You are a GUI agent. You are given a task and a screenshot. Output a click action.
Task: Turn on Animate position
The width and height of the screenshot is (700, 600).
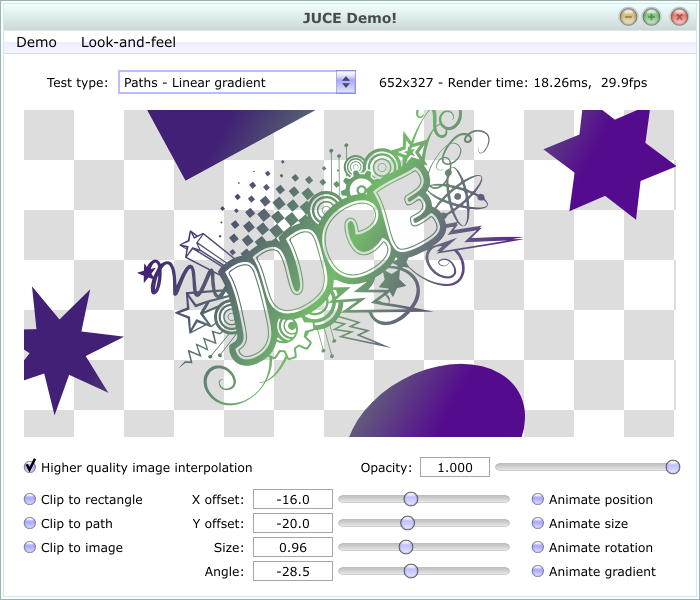tap(592, 500)
